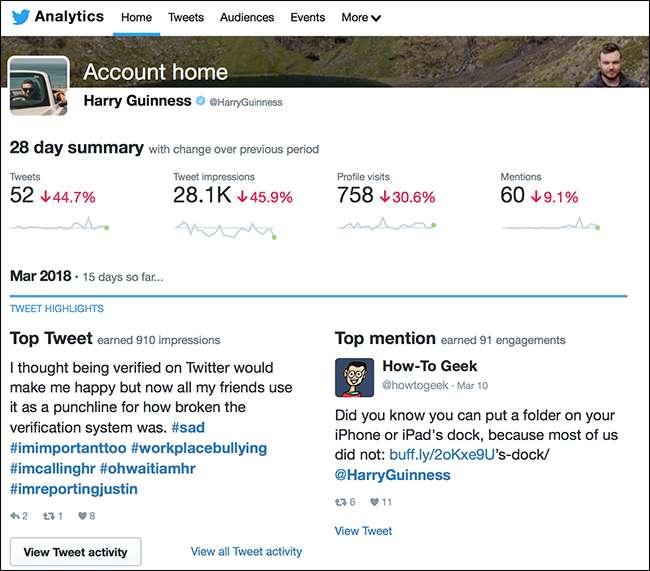
Task: Open the buff.ly/2oKxe9U link
Action: coord(442,455)
